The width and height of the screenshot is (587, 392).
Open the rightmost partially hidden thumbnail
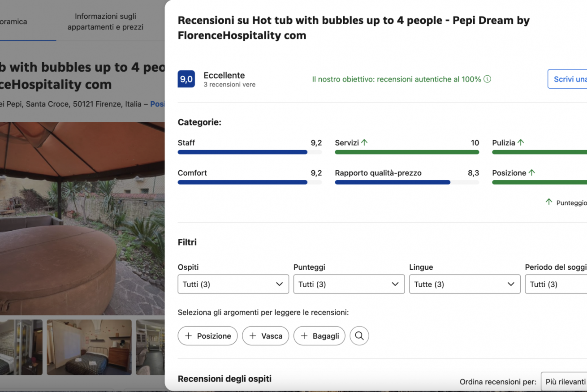(x=151, y=347)
